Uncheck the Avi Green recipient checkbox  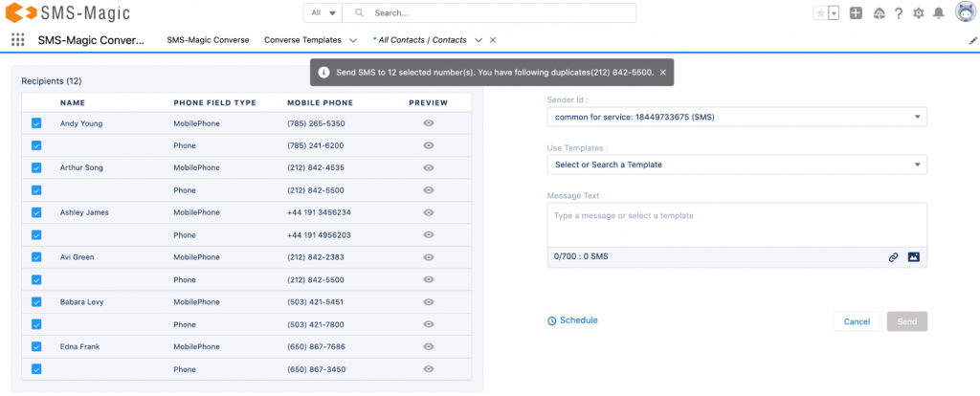coord(36,257)
